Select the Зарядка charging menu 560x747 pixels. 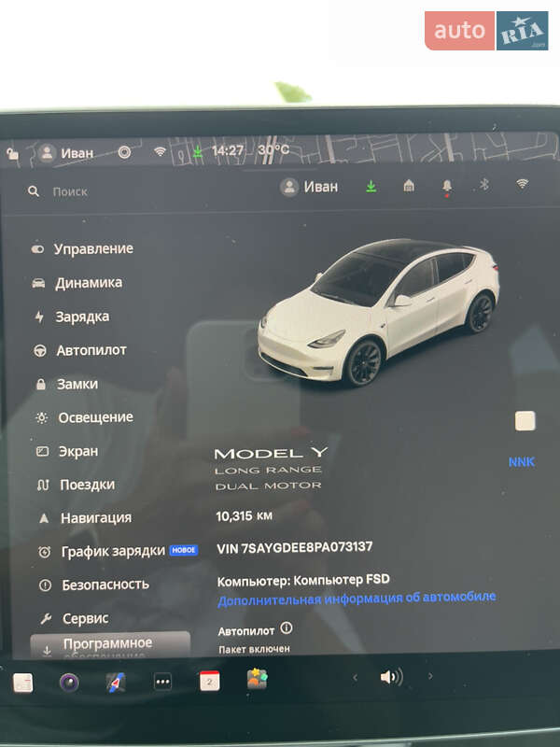tap(72, 317)
